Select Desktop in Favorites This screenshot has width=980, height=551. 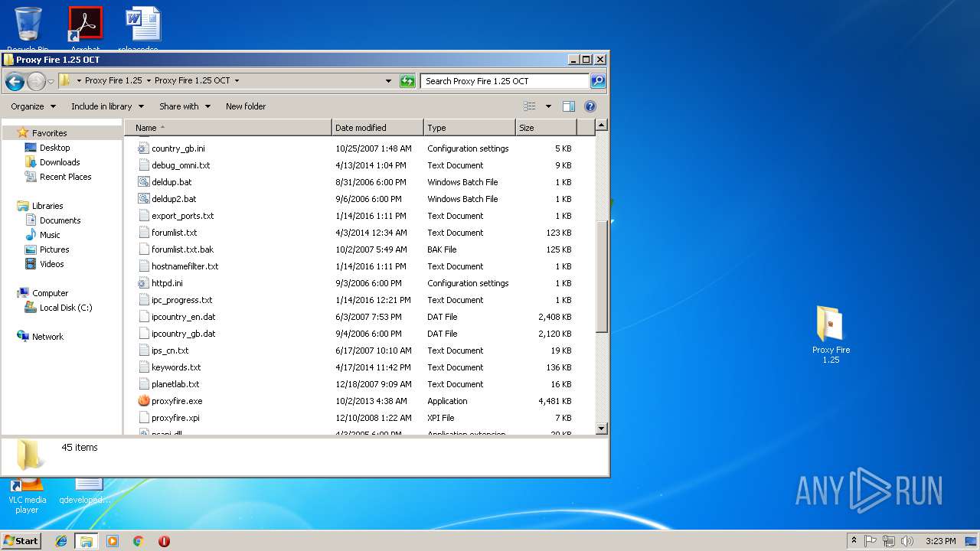(x=54, y=148)
